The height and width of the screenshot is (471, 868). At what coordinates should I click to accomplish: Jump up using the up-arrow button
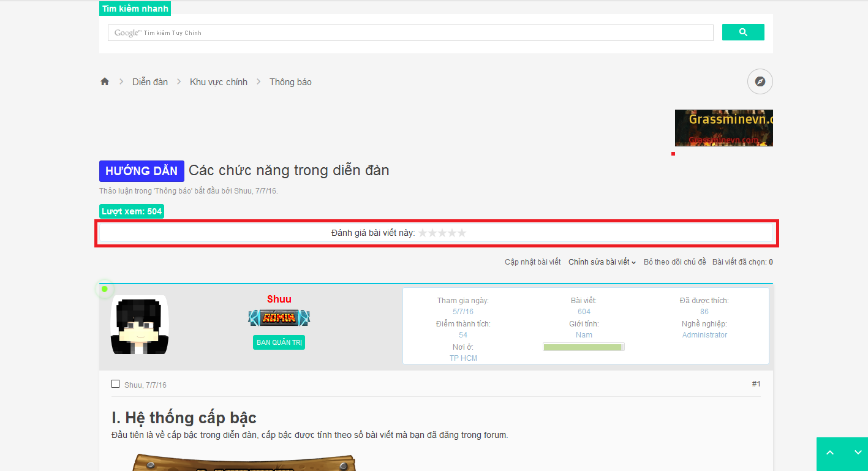(830, 453)
